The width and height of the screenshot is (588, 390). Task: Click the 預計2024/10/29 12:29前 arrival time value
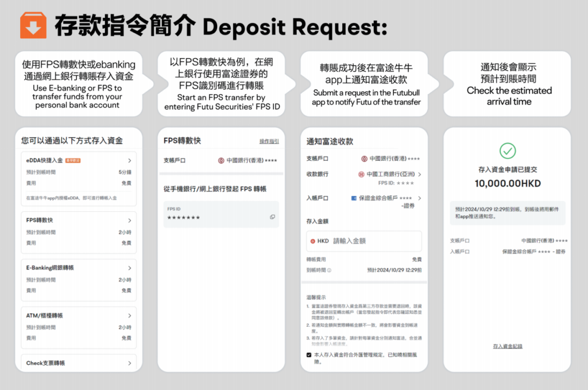click(x=394, y=270)
